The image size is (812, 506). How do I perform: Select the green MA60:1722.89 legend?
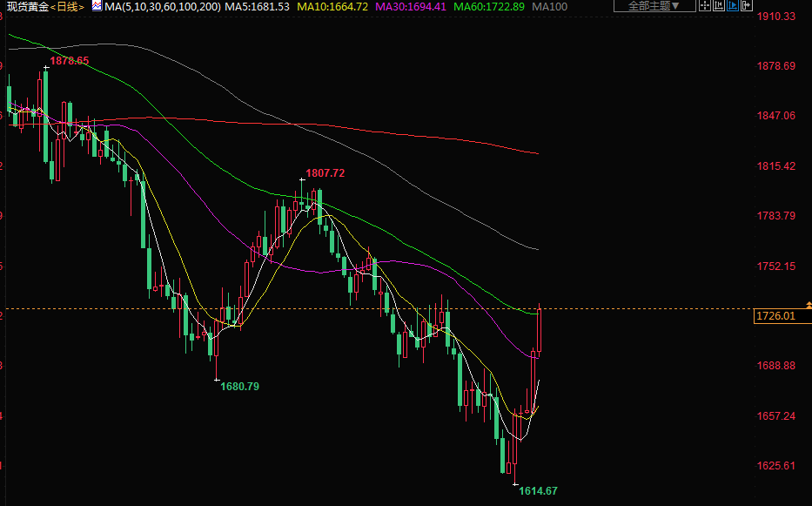point(489,6)
